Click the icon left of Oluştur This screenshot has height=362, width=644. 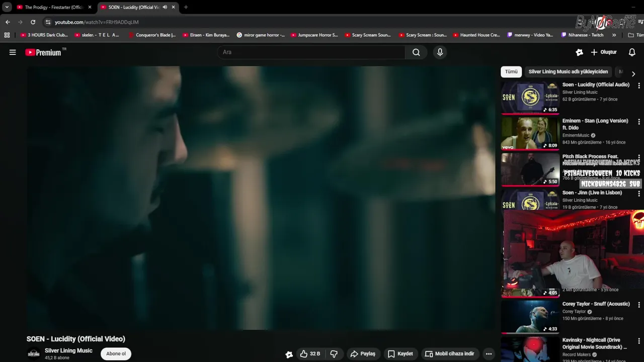(x=580, y=52)
